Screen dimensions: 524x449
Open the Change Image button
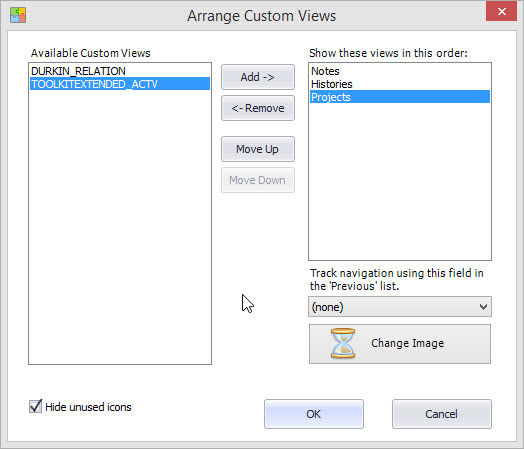point(400,344)
